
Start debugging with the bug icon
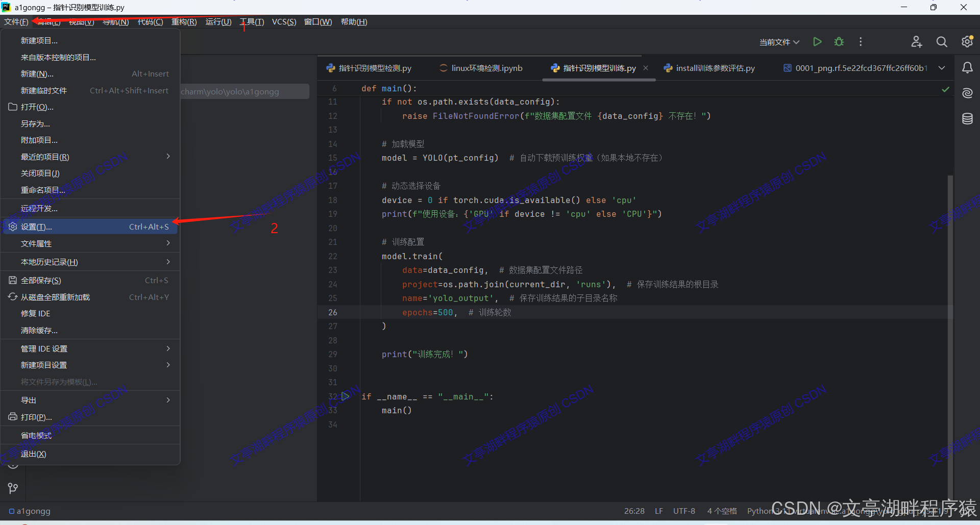(x=839, y=42)
